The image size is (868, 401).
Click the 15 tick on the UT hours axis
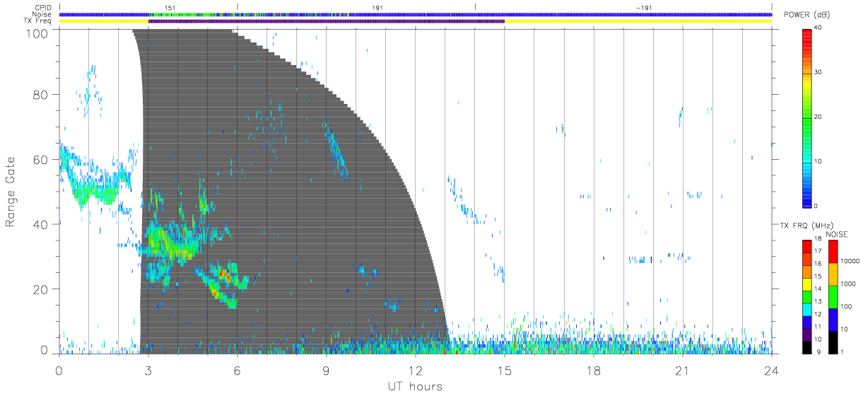pyautogui.click(x=505, y=370)
